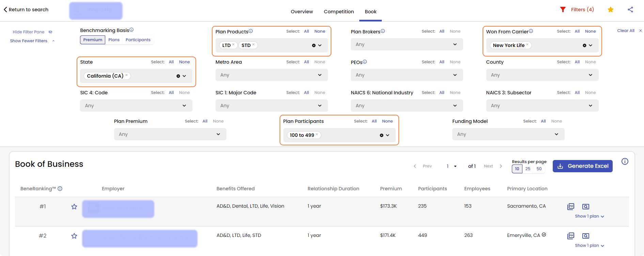Open the Plan Brokers dropdown
This screenshot has width=644, height=256.
coord(407,44)
